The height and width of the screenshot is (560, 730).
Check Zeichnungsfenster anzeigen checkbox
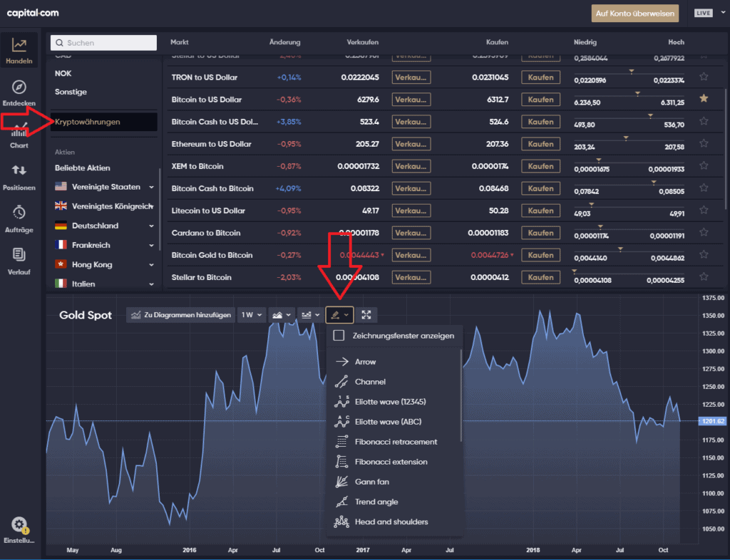pos(339,336)
